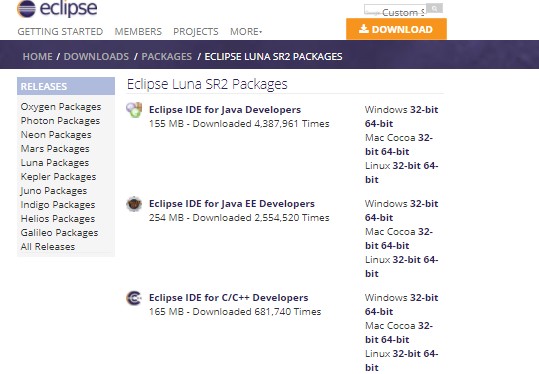539x374 pixels.
Task: Open Helios Packages release
Action: tap(58, 219)
